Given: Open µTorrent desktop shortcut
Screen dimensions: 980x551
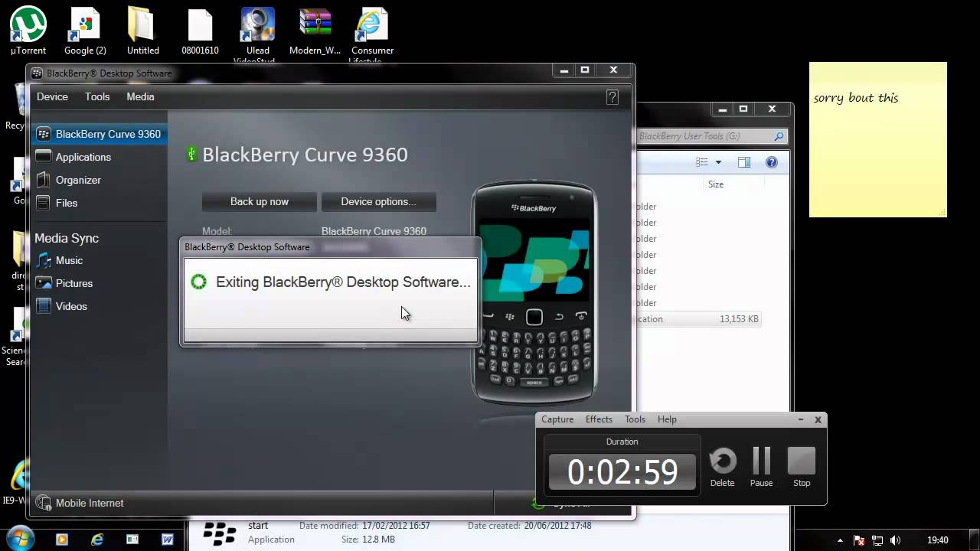Looking at the screenshot, I should [28, 31].
